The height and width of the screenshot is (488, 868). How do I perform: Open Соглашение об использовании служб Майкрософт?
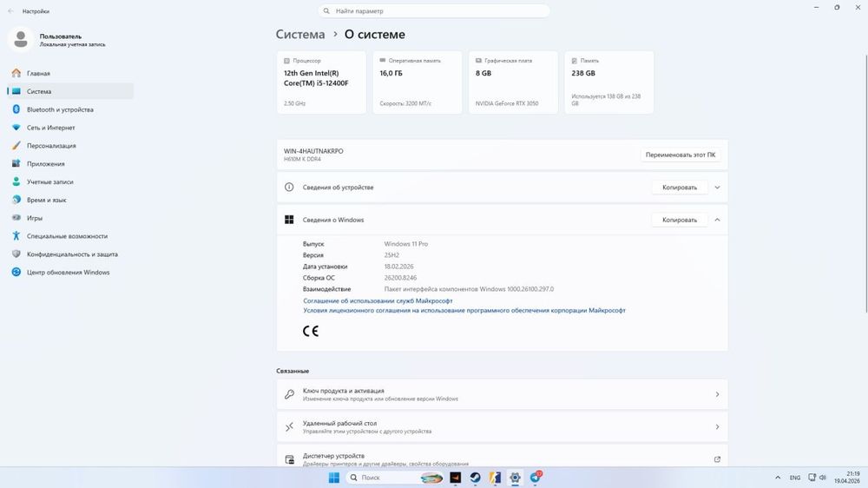pyautogui.click(x=378, y=300)
